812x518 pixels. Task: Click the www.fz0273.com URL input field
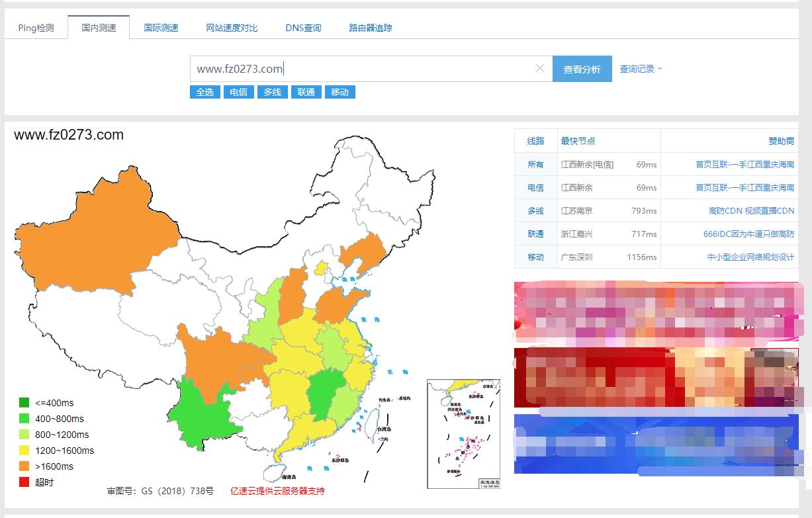pos(364,69)
